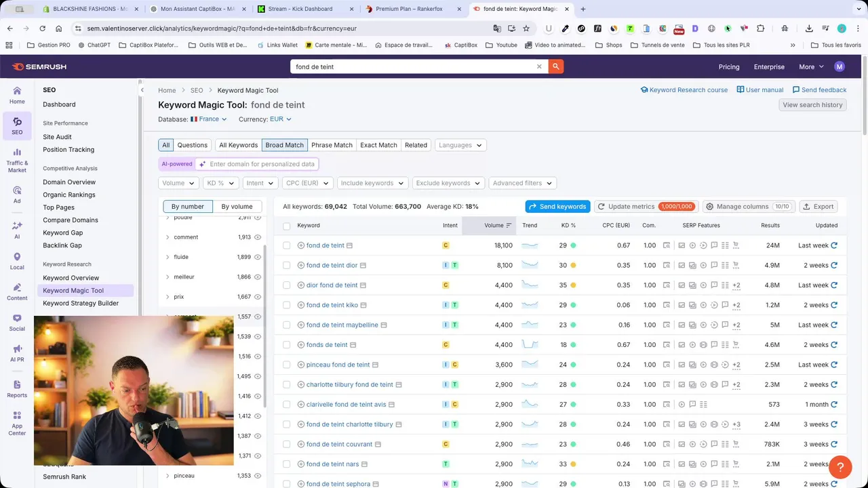This screenshot has height=488, width=868.
Task: Open the More menu in header
Action: (x=811, y=66)
